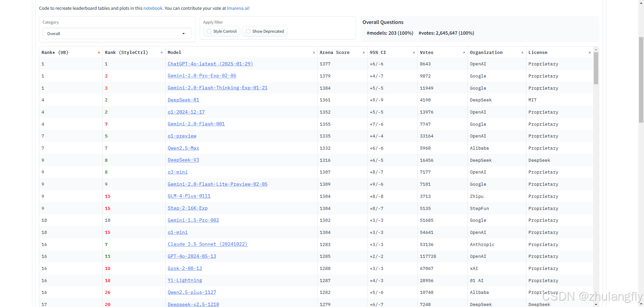Click the table scrollbar up arrow
Image resolution: width=644 pixels, height=307 pixels.
[x=596, y=50]
